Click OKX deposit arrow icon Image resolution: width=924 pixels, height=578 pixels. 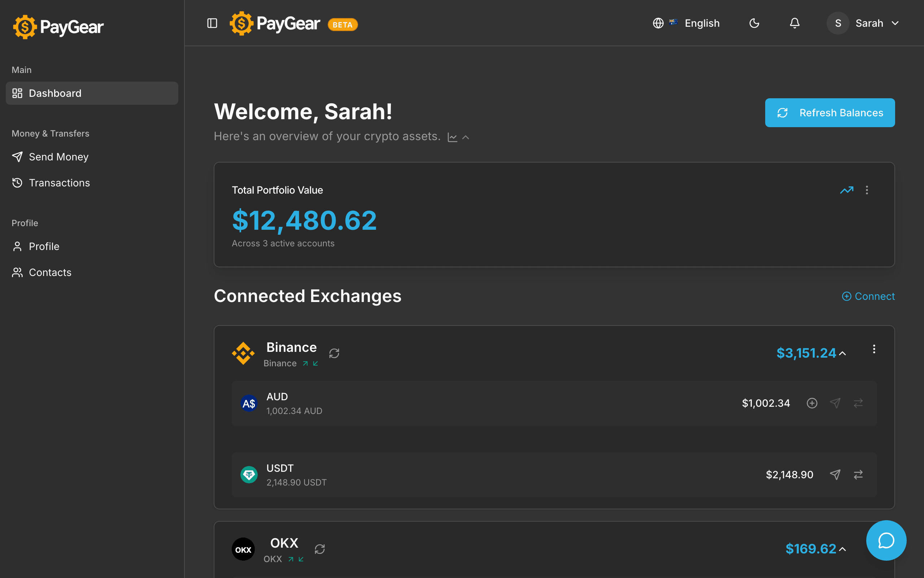coord(301,559)
